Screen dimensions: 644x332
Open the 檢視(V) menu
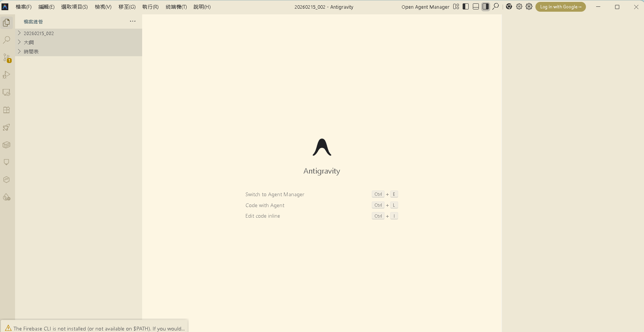103,7
